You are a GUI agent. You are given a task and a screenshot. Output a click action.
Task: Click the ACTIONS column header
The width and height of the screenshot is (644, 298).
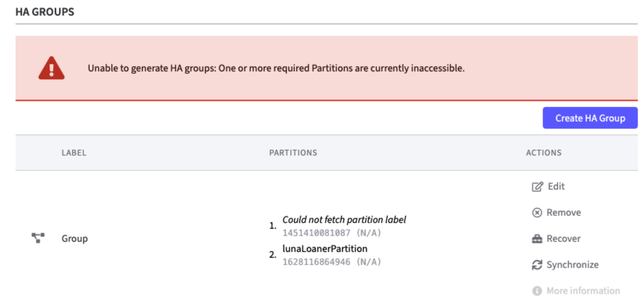pyautogui.click(x=544, y=153)
